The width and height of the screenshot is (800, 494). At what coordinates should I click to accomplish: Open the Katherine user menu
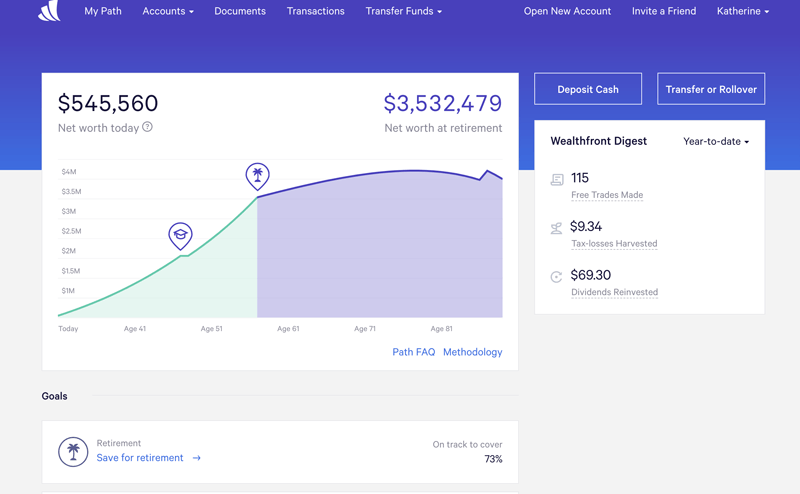(x=743, y=11)
